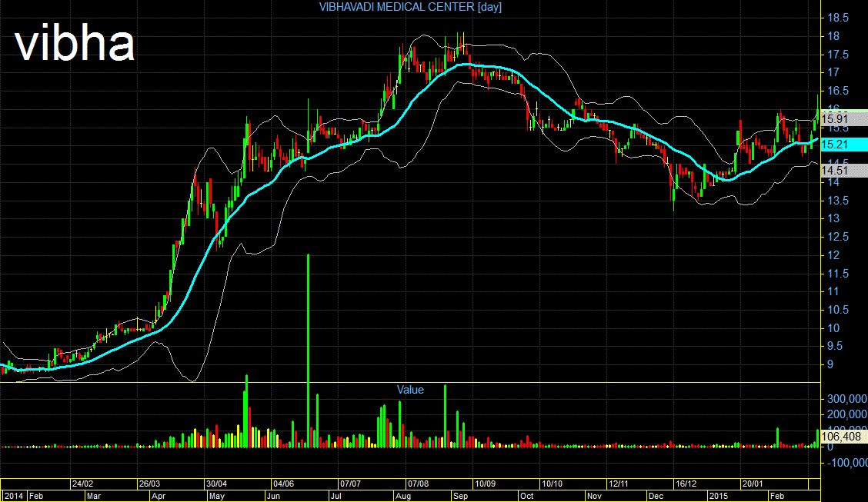Click the Dec month label
This screenshot has height=502, width=868.
click(656, 496)
